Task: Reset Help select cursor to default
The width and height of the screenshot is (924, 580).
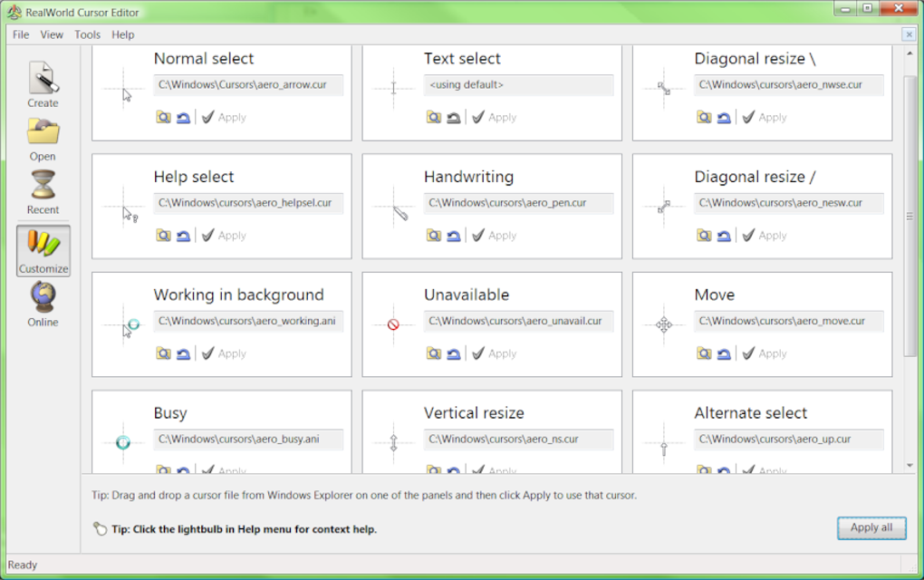Action: (183, 236)
